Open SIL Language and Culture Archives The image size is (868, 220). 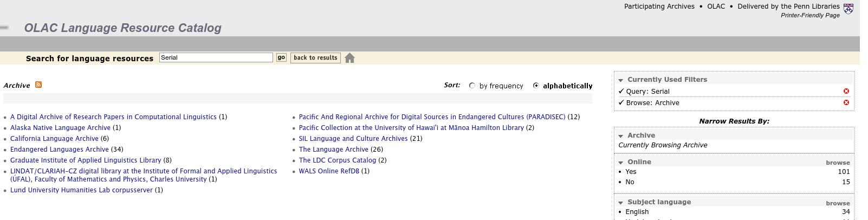353,138
